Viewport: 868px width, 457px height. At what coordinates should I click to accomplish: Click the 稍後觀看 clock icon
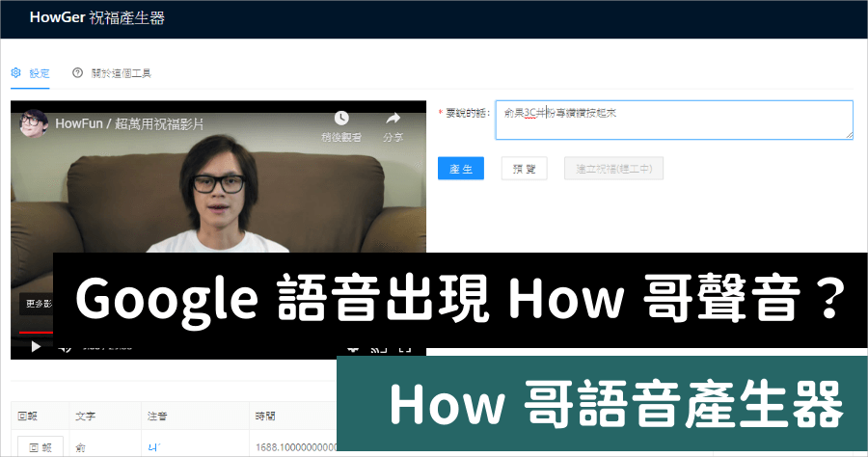click(x=341, y=118)
